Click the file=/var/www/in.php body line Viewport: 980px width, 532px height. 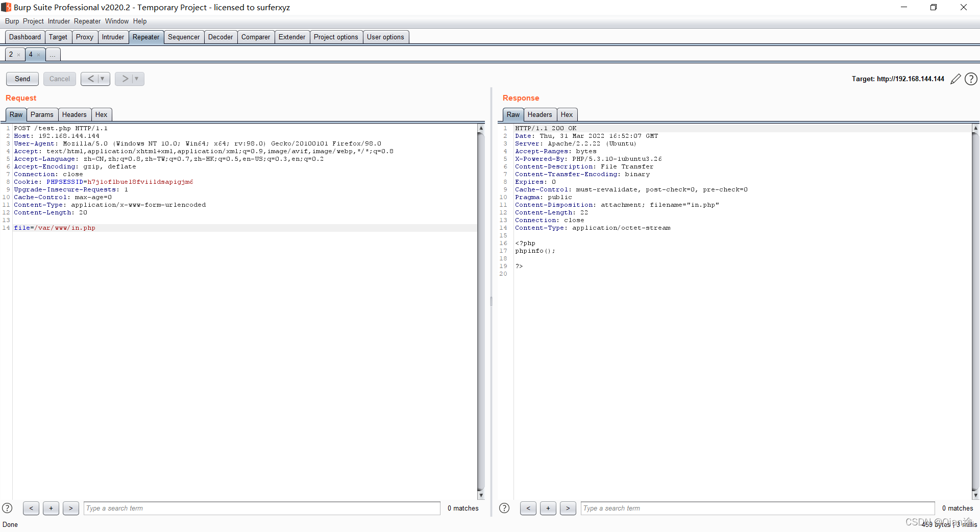tap(55, 228)
